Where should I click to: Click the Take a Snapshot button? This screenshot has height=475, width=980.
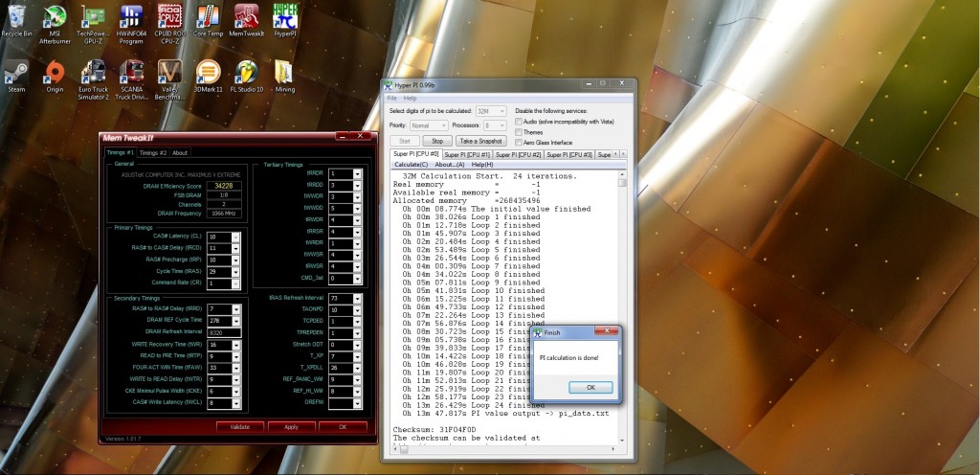[x=481, y=141]
